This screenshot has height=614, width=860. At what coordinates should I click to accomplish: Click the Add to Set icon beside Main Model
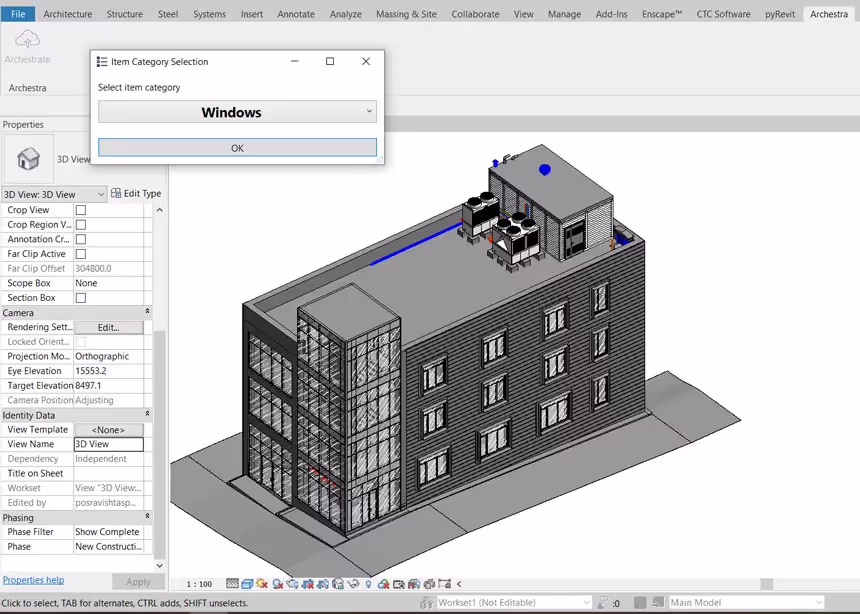pos(658,602)
